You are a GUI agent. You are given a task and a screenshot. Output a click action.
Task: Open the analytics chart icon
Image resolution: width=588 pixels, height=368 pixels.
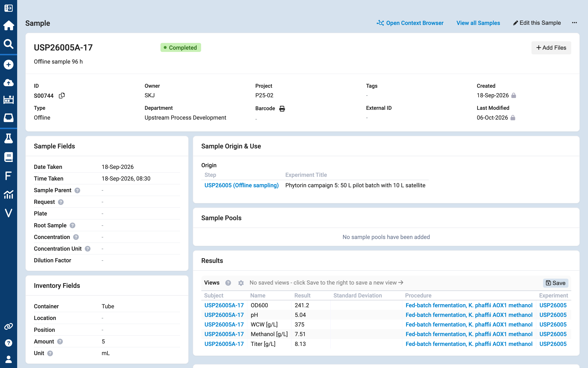tap(9, 194)
